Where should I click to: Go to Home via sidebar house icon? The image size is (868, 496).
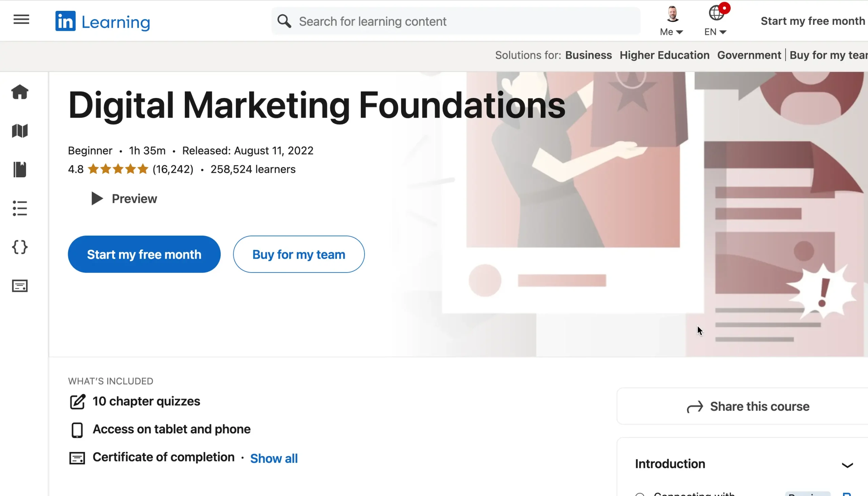click(20, 92)
